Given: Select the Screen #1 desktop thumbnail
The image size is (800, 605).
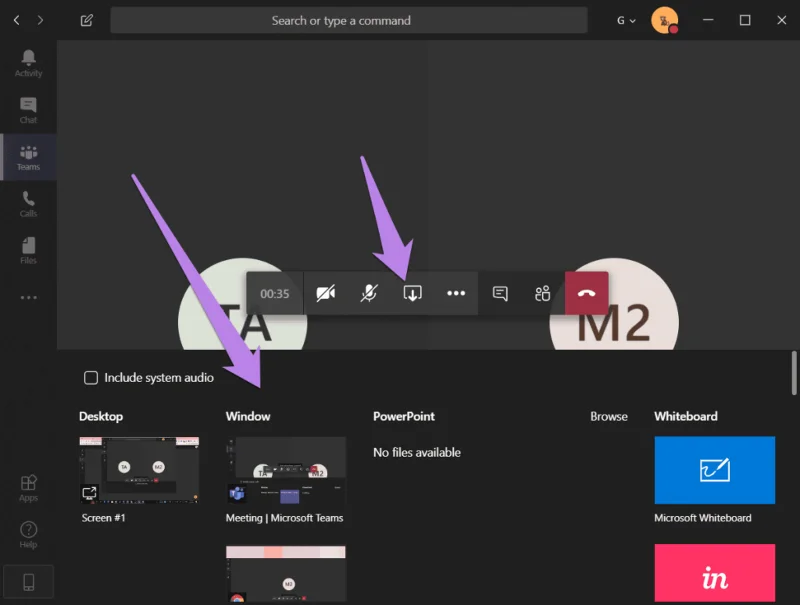Looking at the screenshot, I should point(139,470).
